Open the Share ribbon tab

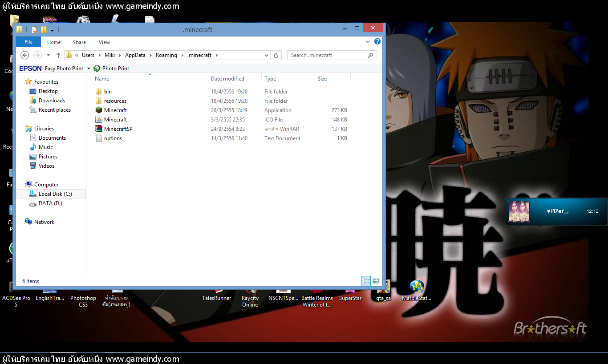[x=80, y=42]
